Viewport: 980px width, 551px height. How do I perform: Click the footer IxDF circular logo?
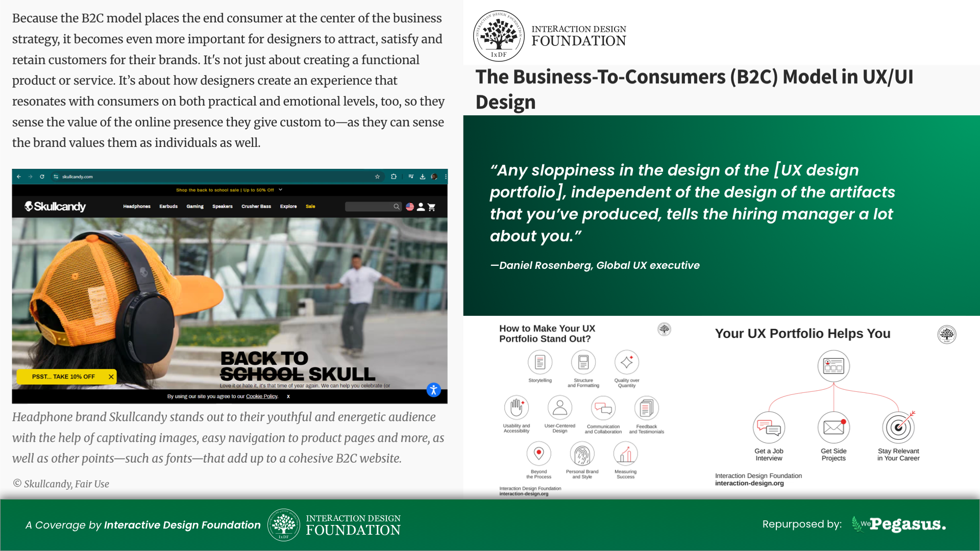point(284,524)
